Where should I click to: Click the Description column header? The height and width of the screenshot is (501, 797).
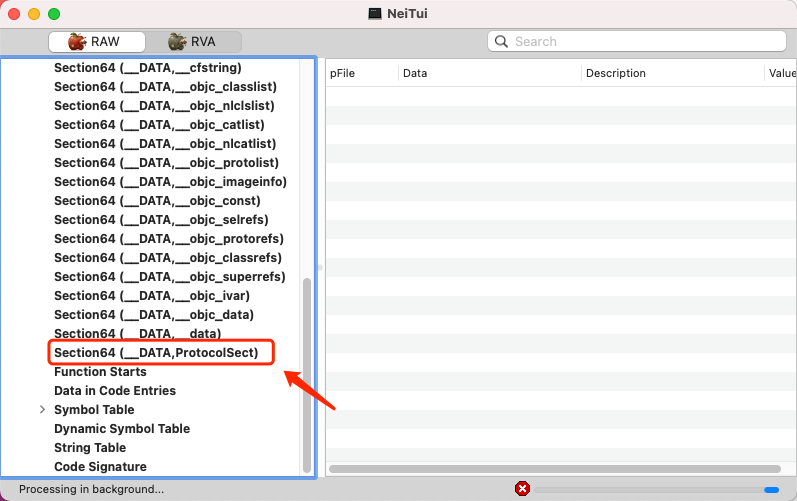pyautogui.click(x=672, y=73)
